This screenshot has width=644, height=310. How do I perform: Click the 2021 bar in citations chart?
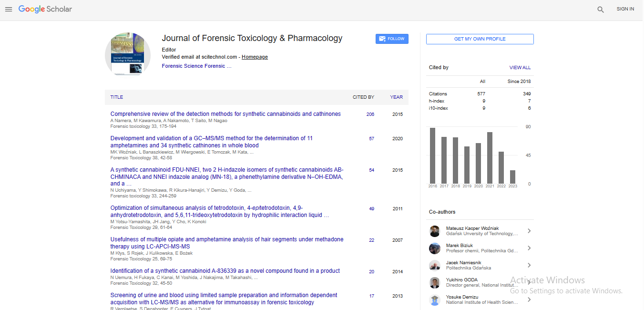pos(490,158)
